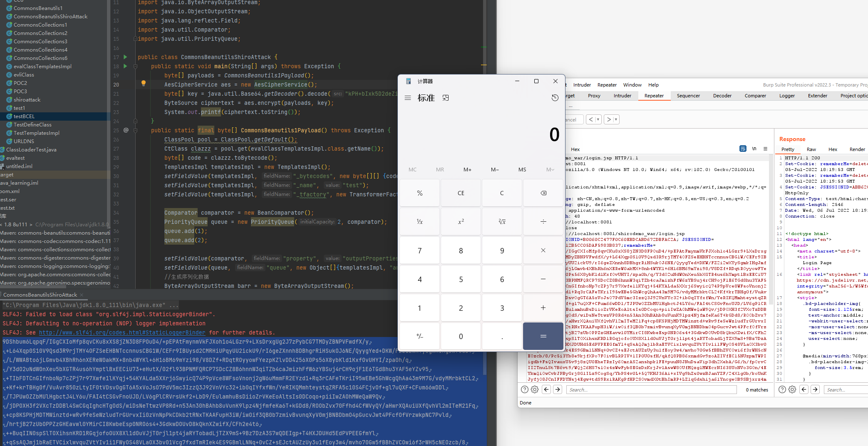
Task: Open request search settings gear
Action: [535, 389]
